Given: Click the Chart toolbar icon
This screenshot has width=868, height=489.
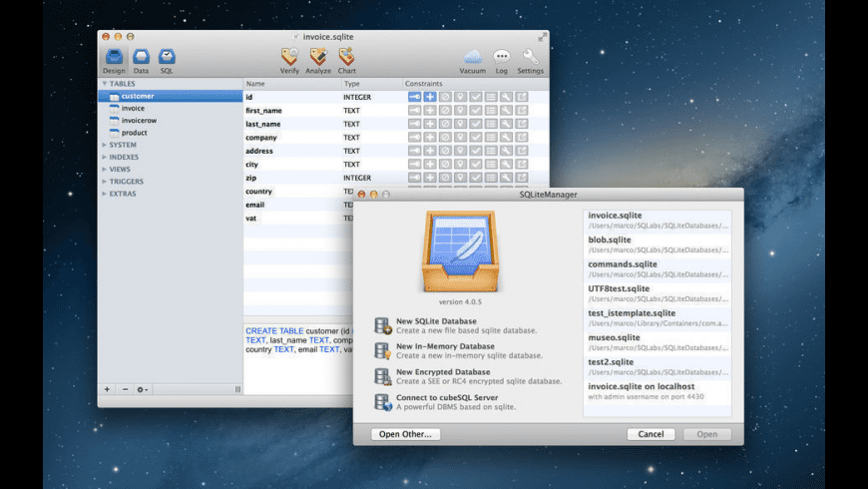Looking at the screenshot, I should click(x=346, y=58).
